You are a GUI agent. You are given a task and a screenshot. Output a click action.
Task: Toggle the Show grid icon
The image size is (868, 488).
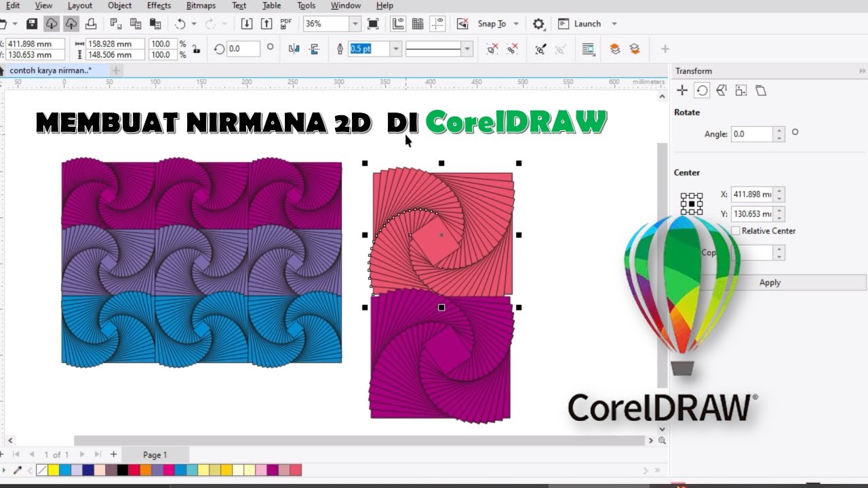tap(418, 24)
